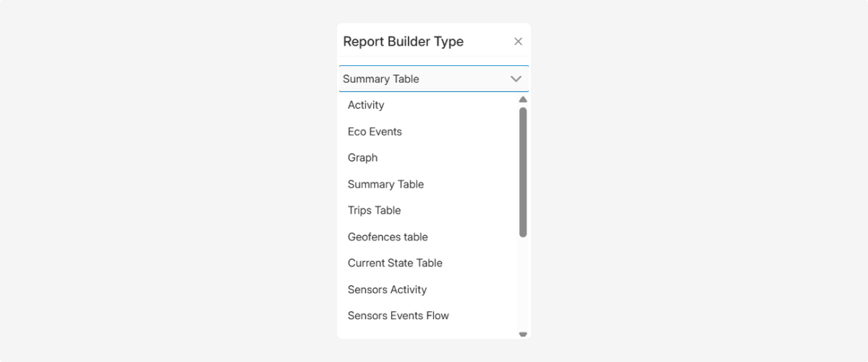Screen dimensions: 868x362
Task: Collapse the list using the chevron arrow
Action: 516,79
